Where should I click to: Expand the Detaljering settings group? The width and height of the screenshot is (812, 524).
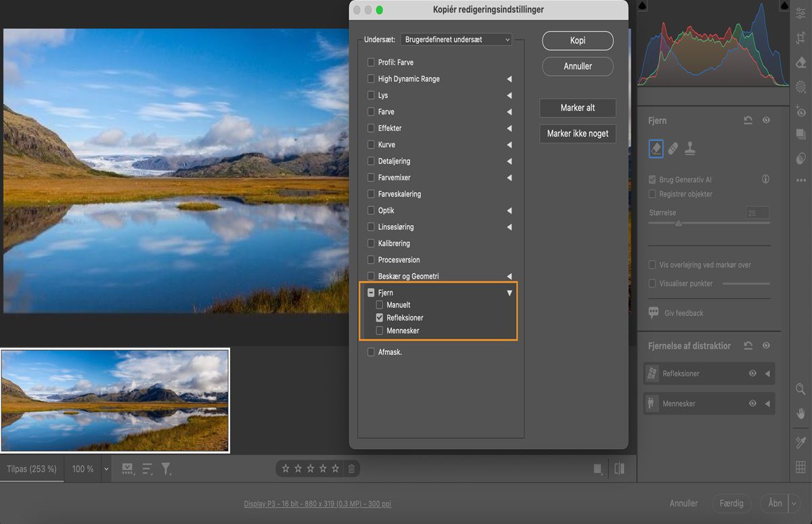(510, 162)
